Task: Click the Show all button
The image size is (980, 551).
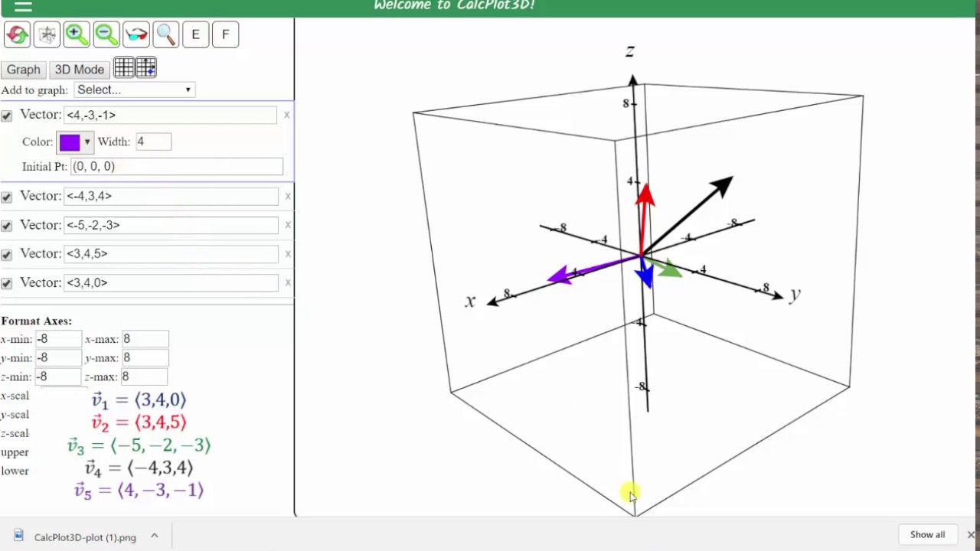Action: click(x=927, y=534)
